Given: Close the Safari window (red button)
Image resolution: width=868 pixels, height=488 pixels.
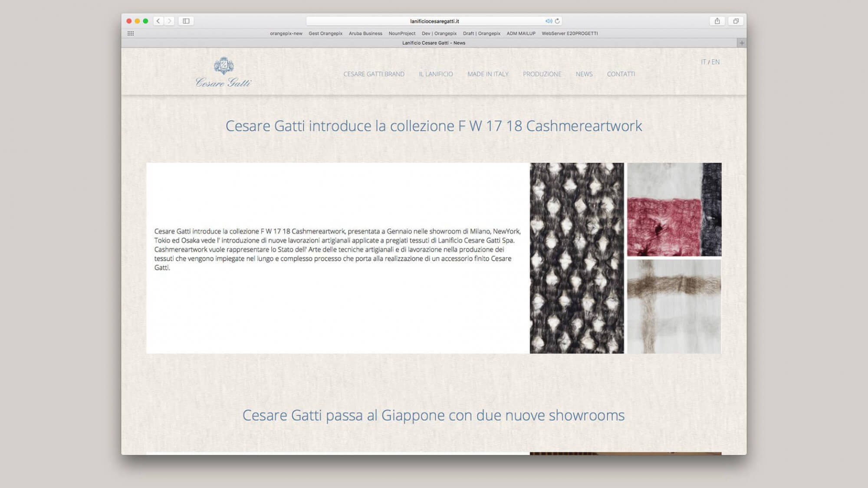Looking at the screenshot, I should point(129,21).
